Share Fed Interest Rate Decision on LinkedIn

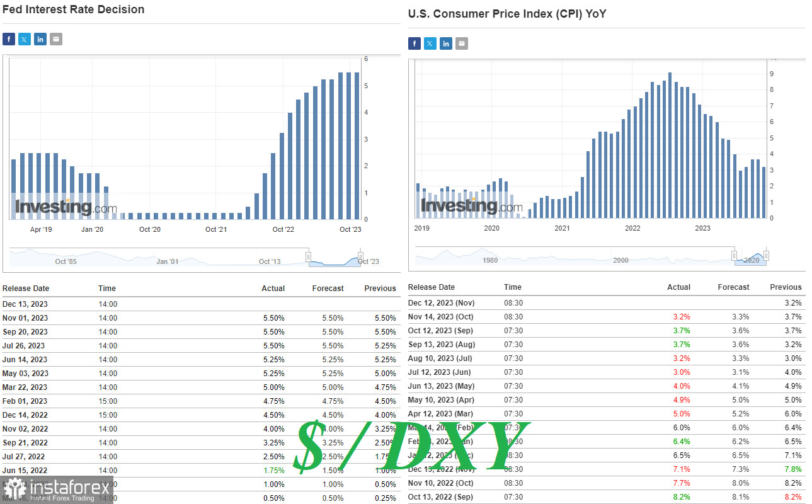tap(40, 39)
